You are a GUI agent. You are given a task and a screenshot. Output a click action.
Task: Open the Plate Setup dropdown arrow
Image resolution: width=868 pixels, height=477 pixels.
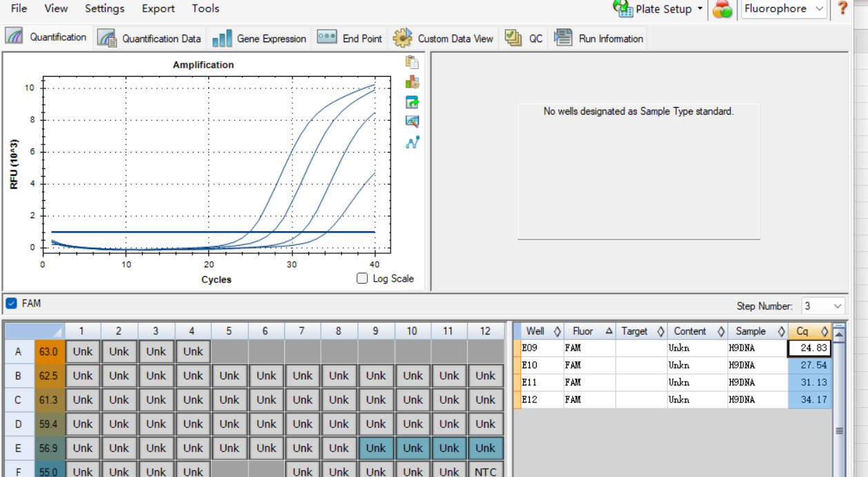click(700, 9)
